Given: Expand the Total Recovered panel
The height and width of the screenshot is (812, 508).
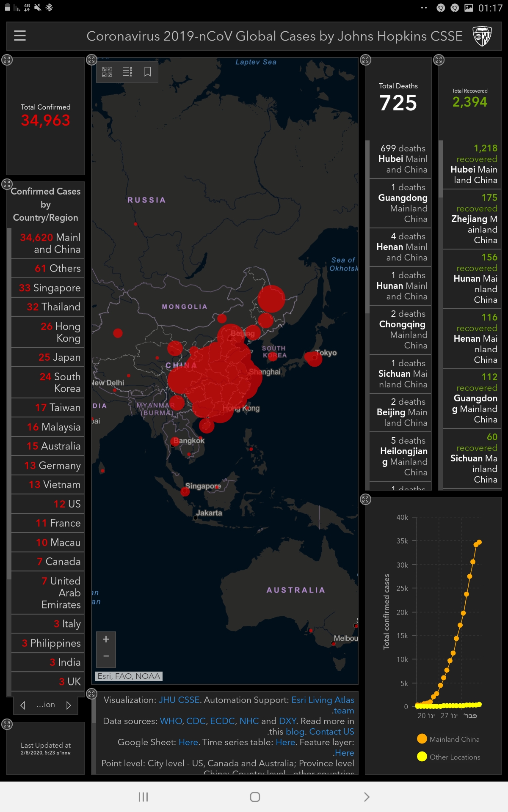Looking at the screenshot, I should click(439, 60).
